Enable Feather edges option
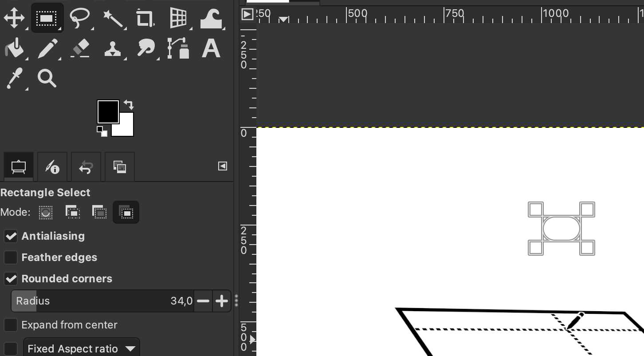This screenshot has height=356, width=644. point(11,257)
